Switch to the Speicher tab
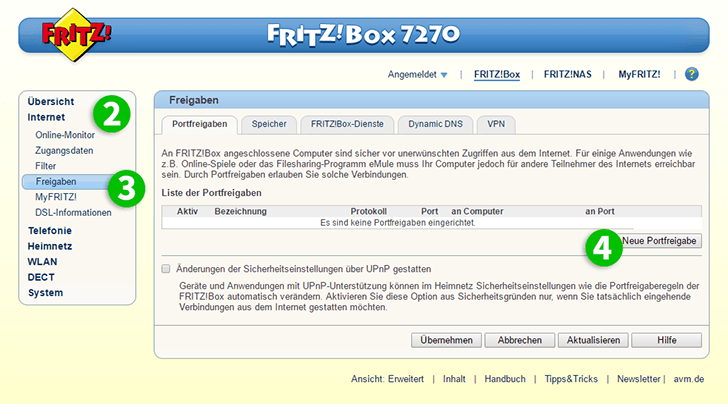The height and width of the screenshot is (404, 728). point(269,124)
